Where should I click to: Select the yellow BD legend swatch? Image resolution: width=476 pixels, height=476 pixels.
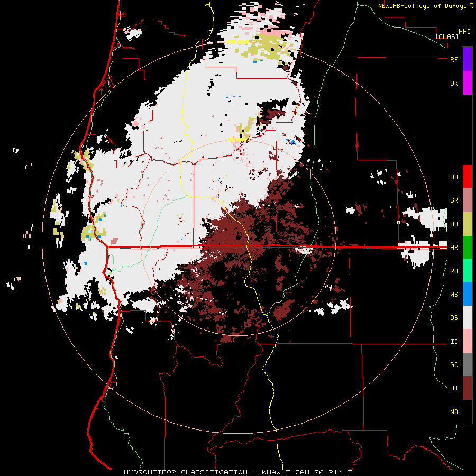(467, 224)
